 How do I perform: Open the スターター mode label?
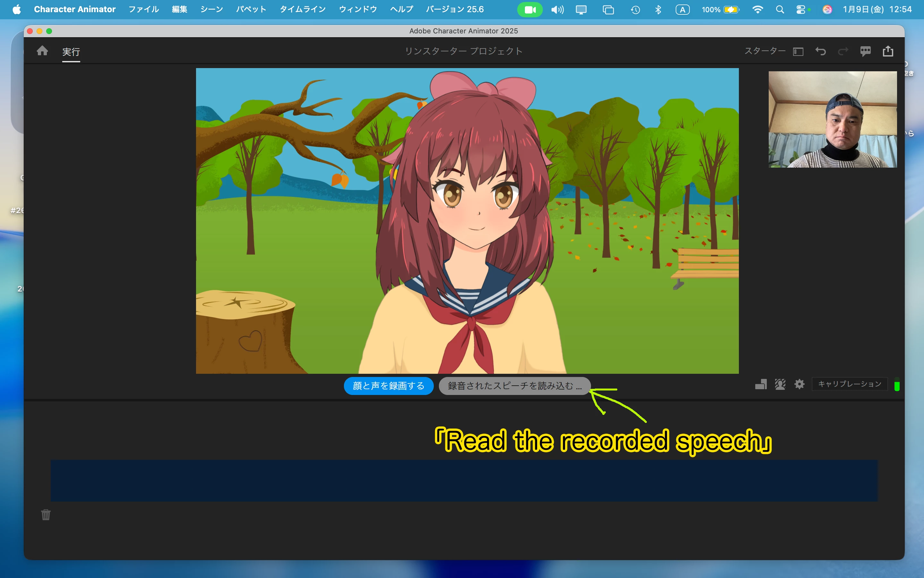click(x=765, y=51)
